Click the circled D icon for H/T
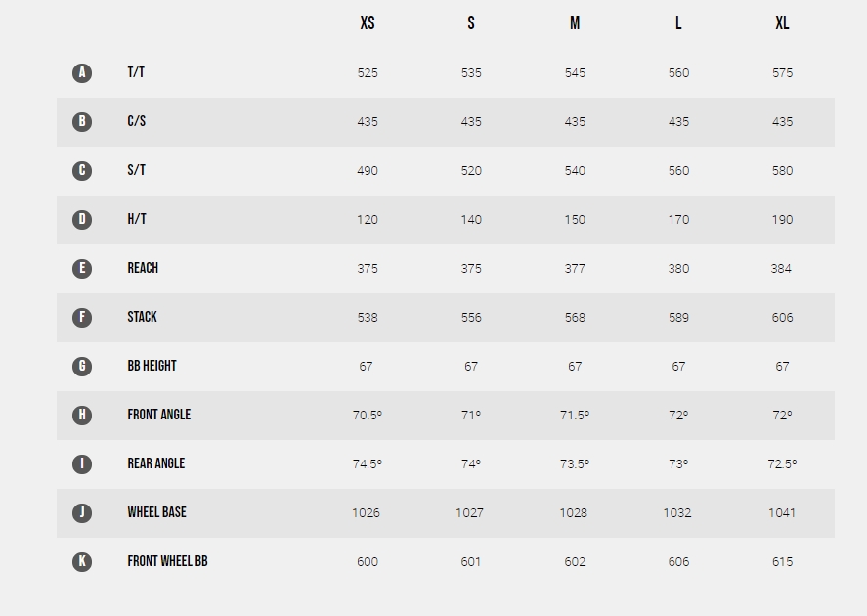 [82, 220]
